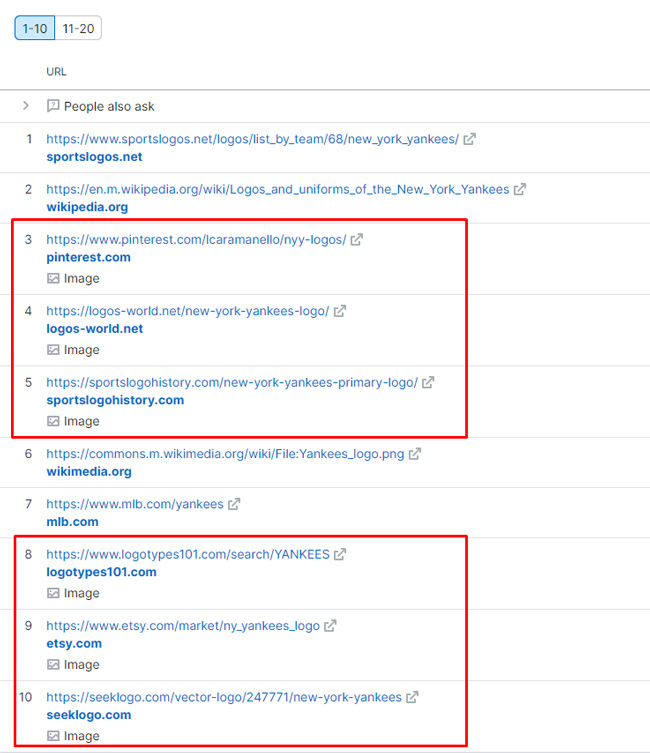This screenshot has height=753, width=650.
Task: Click the pinterest.com domain link
Action: [88, 257]
